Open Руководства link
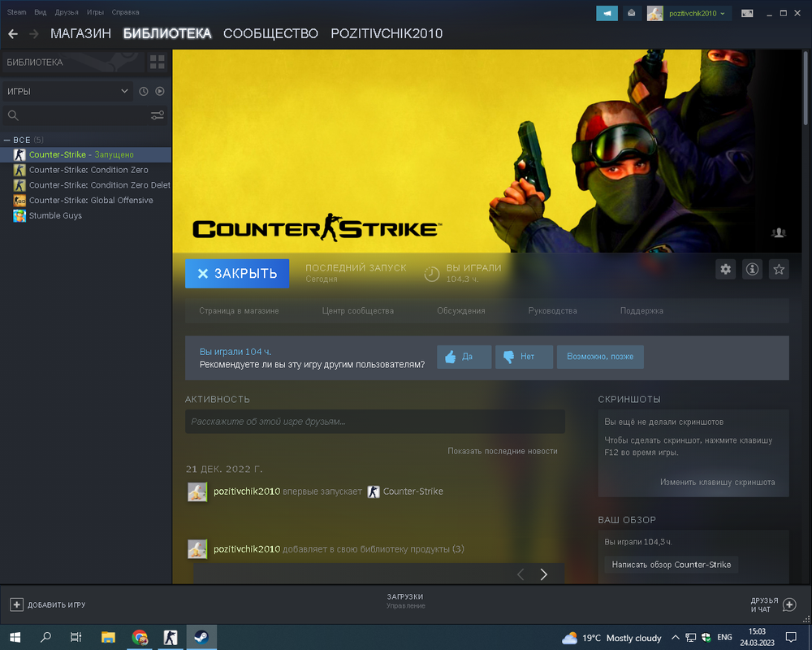 (552, 311)
